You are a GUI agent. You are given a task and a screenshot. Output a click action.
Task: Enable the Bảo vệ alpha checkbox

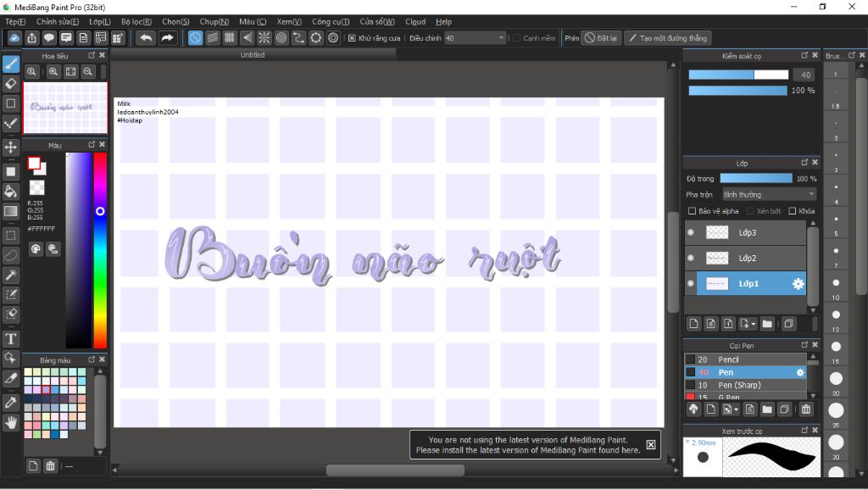point(692,211)
